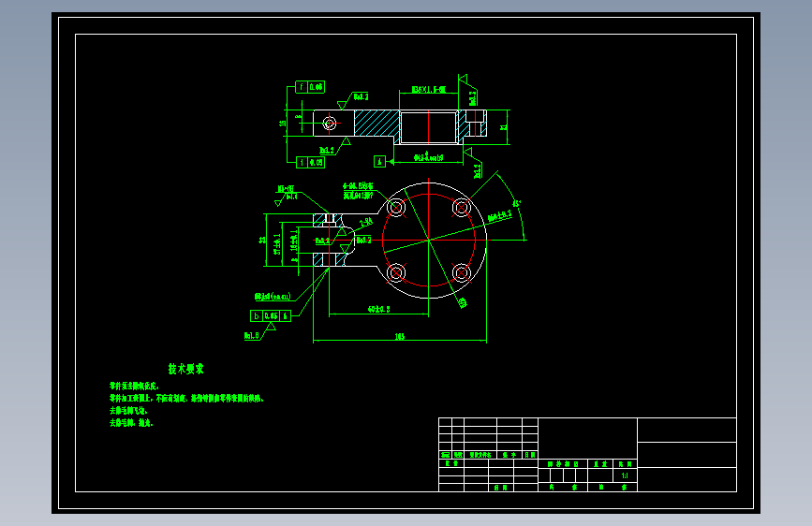This screenshot has width=812, height=526.
Task: Click the 'i' tolerance symbol box
Action: pos(302,163)
